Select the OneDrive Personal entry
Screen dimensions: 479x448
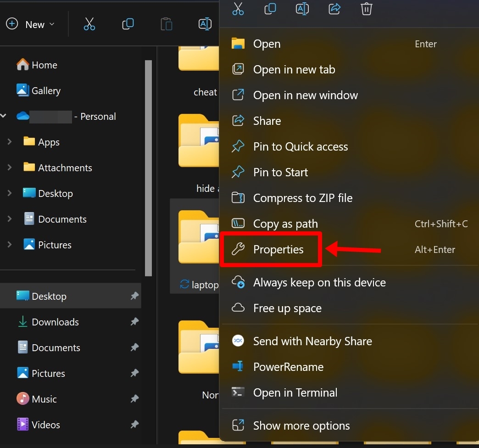[x=66, y=117]
